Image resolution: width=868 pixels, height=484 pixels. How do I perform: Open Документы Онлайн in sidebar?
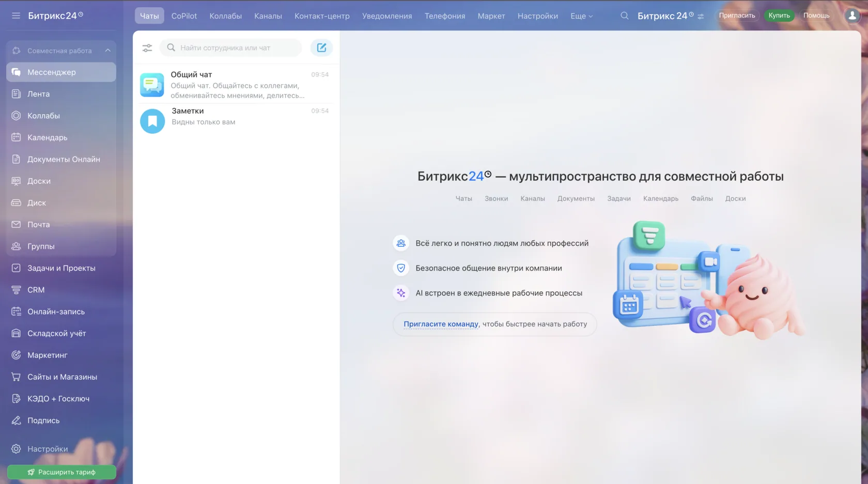click(x=61, y=159)
